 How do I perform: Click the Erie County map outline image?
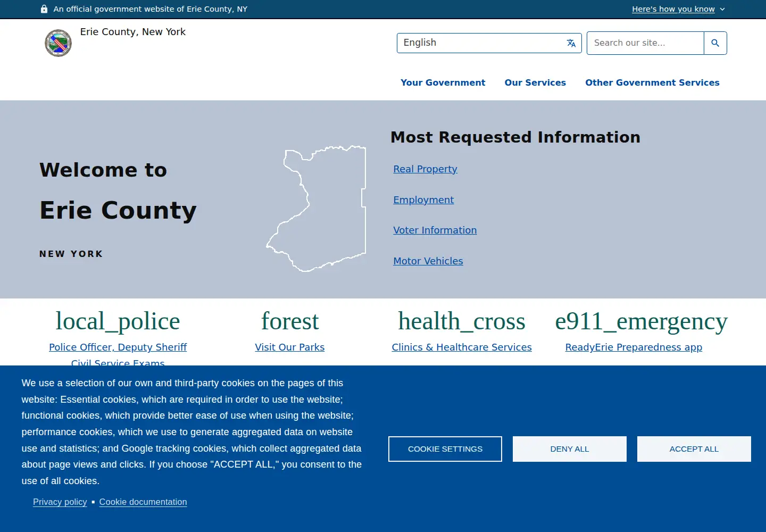pos(317,209)
